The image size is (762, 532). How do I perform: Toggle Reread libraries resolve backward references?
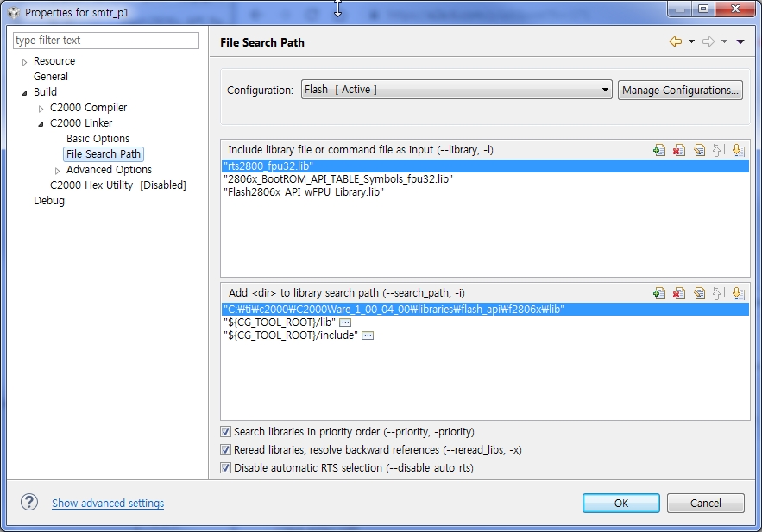225,449
